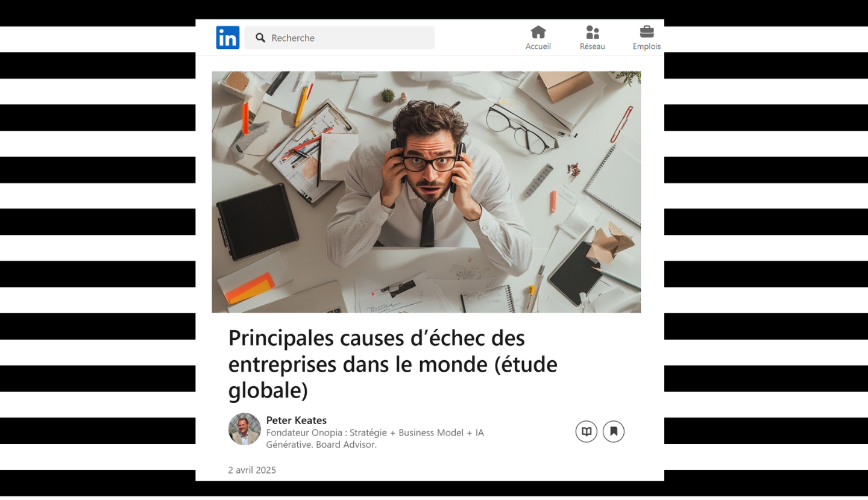Select the Accueil text label
Image resolution: width=868 pixels, height=500 pixels.
click(538, 46)
